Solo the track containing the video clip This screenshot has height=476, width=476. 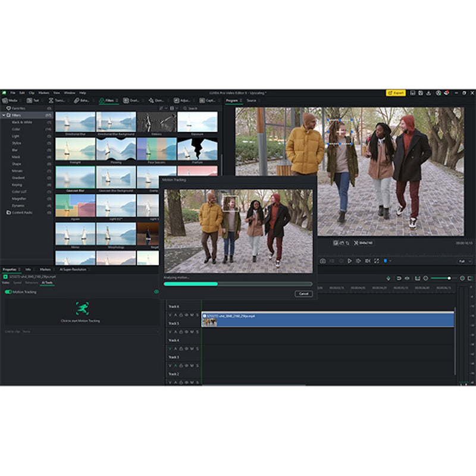(198, 315)
